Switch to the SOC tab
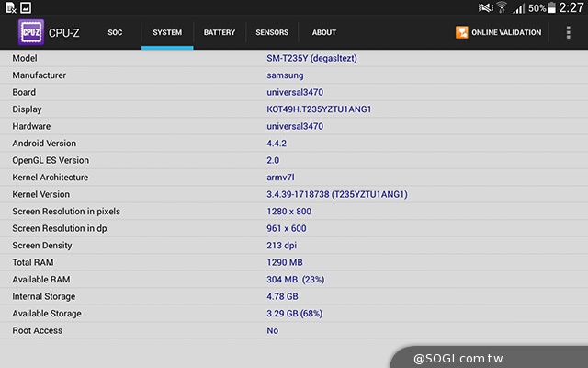The image size is (588, 368). 115,33
